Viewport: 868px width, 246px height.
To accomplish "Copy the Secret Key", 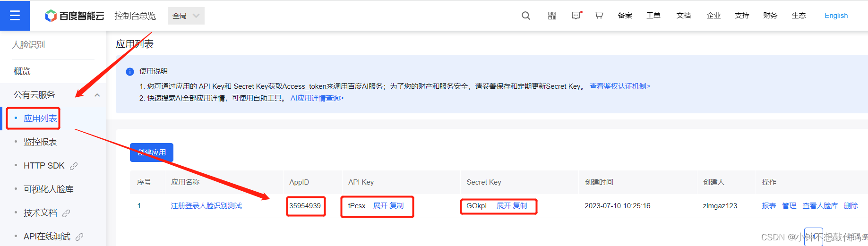I will 520,206.
